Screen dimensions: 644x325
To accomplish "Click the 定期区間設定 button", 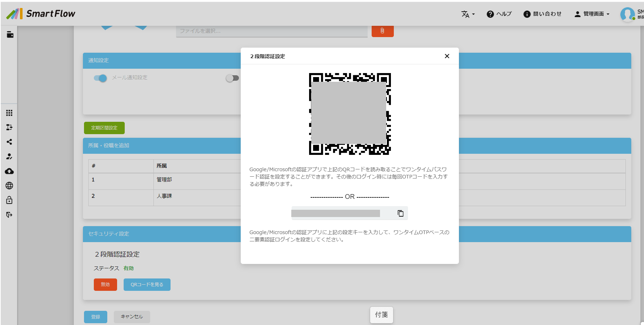I will 104,128.
